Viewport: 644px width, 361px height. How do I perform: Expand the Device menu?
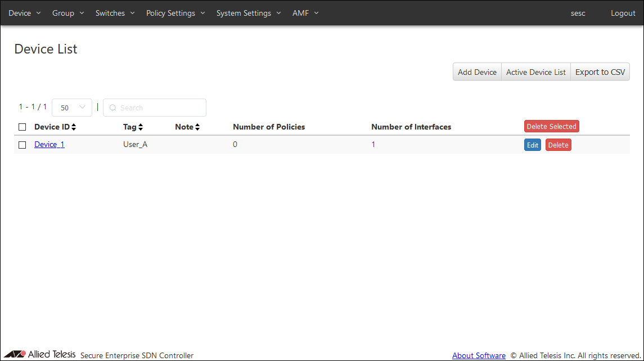coord(25,13)
